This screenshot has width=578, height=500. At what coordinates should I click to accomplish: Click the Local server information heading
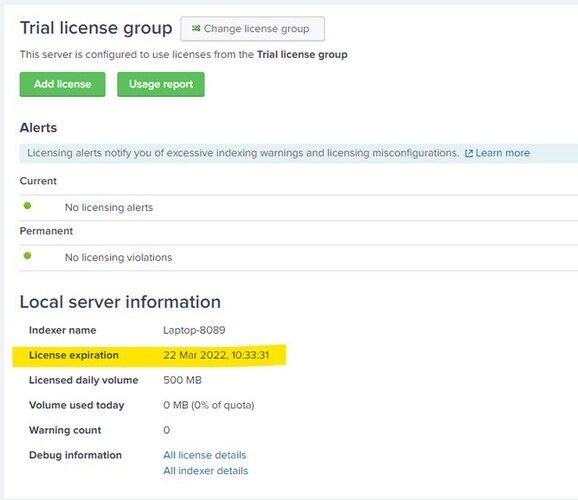click(120, 302)
